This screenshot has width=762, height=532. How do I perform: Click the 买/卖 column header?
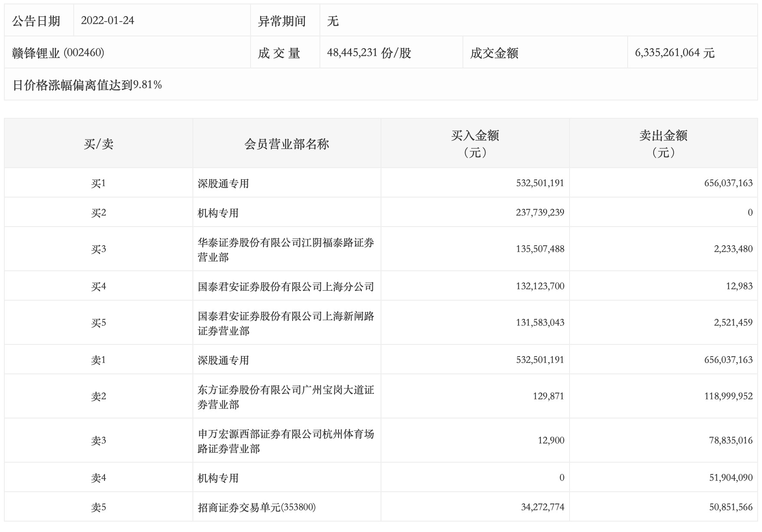click(98, 144)
